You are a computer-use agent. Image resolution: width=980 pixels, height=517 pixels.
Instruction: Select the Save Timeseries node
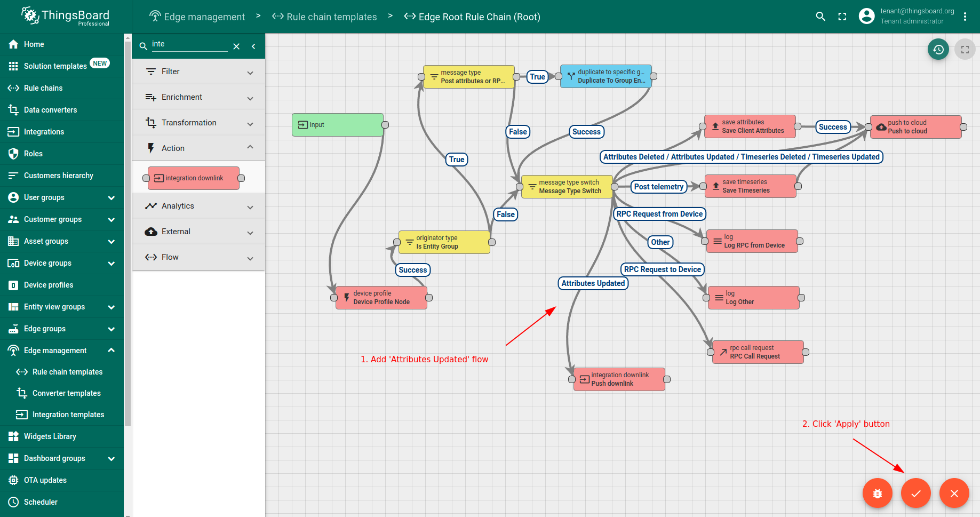(x=751, y=186)
